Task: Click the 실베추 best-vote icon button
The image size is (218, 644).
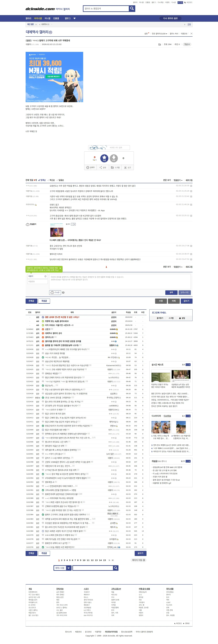Action: tap(91, 168)
